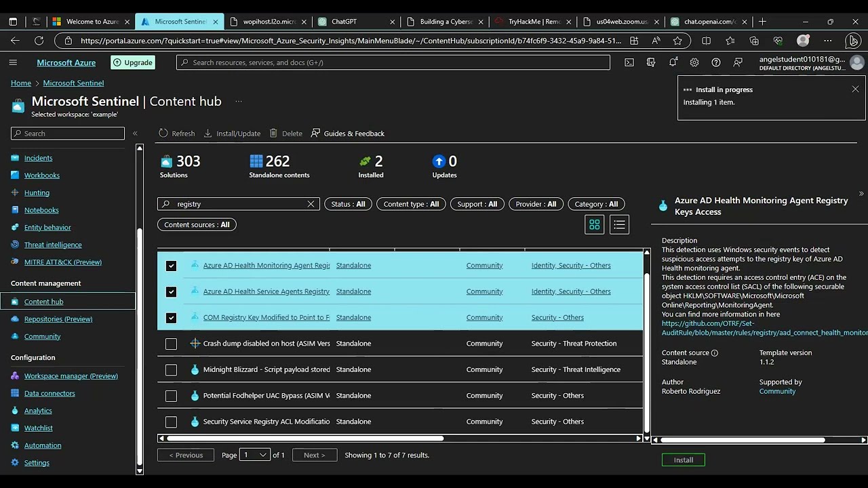Screen dimensions: 868x488
Task: Uncheck Azure AD Health Monitoring Agent row
Action: click(x=171, y=266)
